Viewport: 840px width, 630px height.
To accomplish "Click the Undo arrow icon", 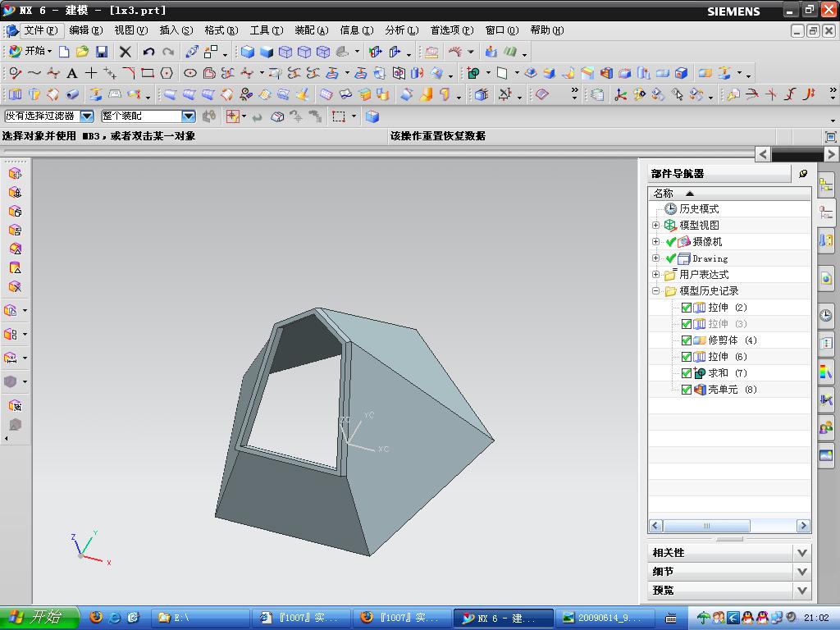I will click(x=148, y=52).
